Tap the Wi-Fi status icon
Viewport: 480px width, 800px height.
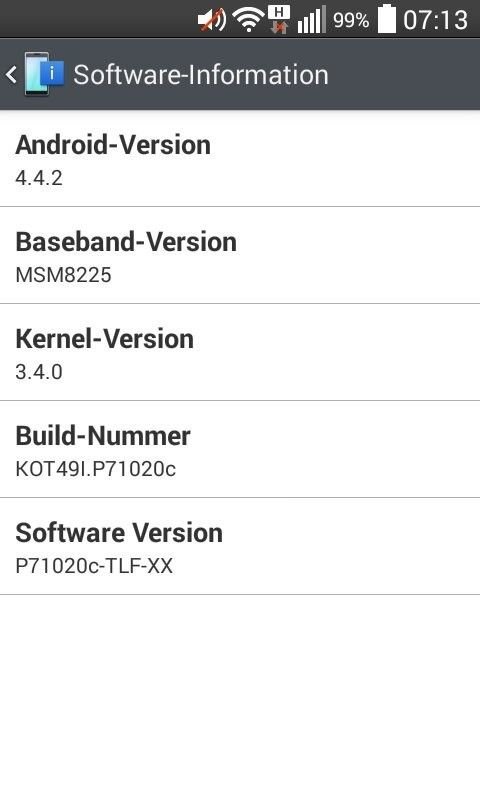[x=248, y=20]
